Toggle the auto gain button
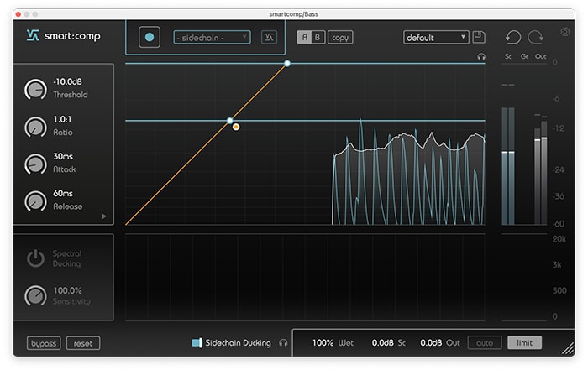The height and width of the screenshot is (370, 588). pyautogui.click(x=485, y=342)
